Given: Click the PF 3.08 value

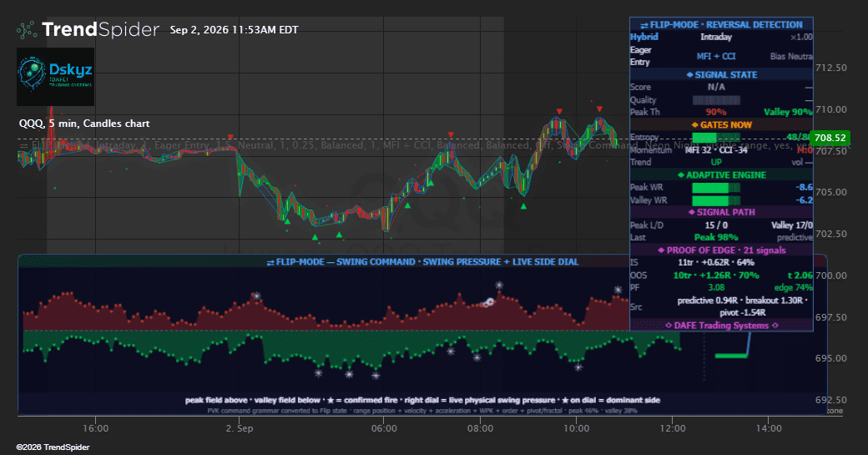Looking at the screenshot, I should pos(716,288).
